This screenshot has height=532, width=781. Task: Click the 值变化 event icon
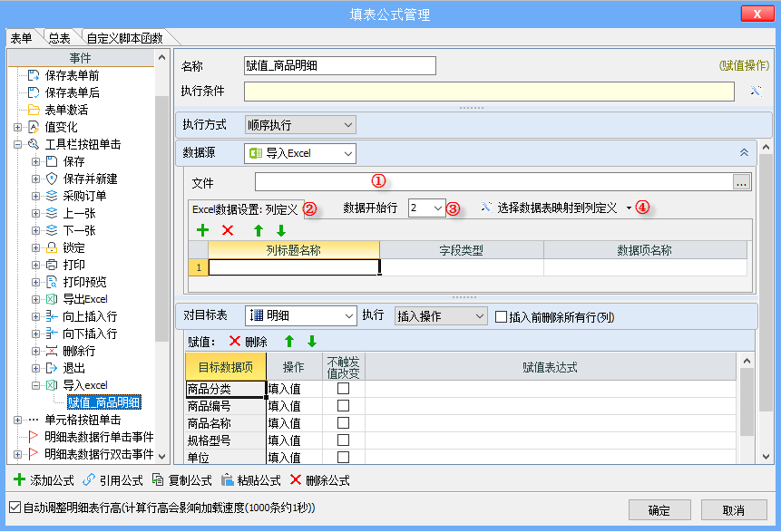34,127
